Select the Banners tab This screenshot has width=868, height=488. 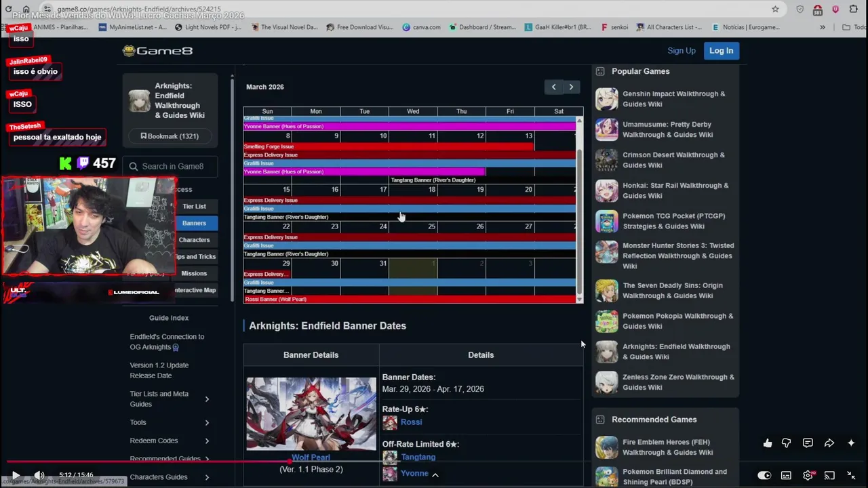click(x=194, y=223)
